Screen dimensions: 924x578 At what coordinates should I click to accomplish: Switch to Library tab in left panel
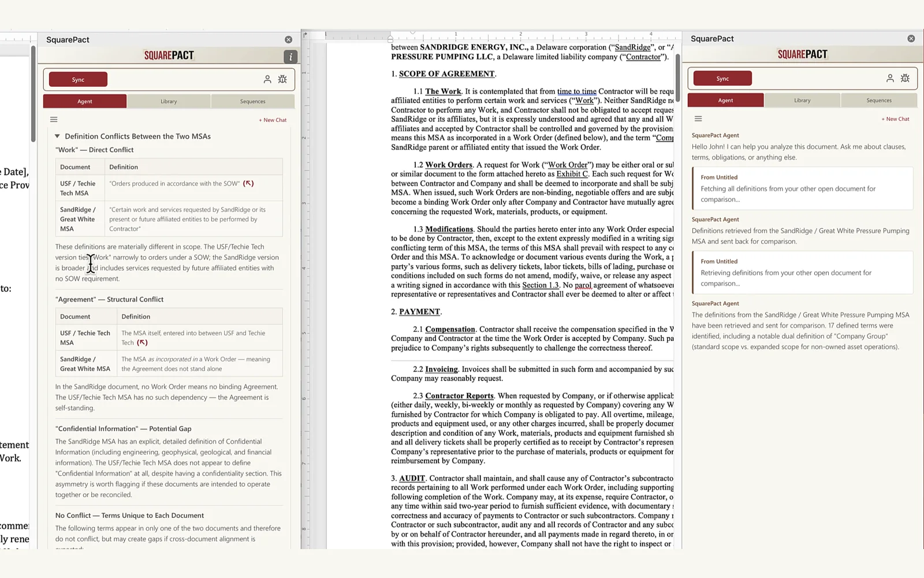coord(169,101)
